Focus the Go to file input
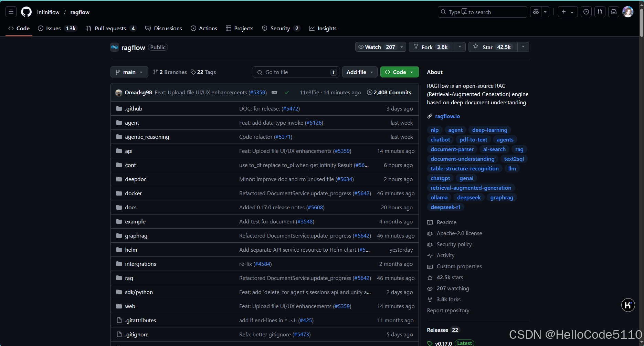This screenshot has height=346, width=644. pos(296,72)
